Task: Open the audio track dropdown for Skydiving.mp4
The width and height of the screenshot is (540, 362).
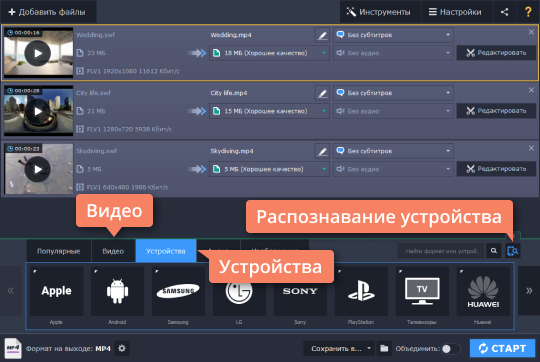Action: point(393,169)
